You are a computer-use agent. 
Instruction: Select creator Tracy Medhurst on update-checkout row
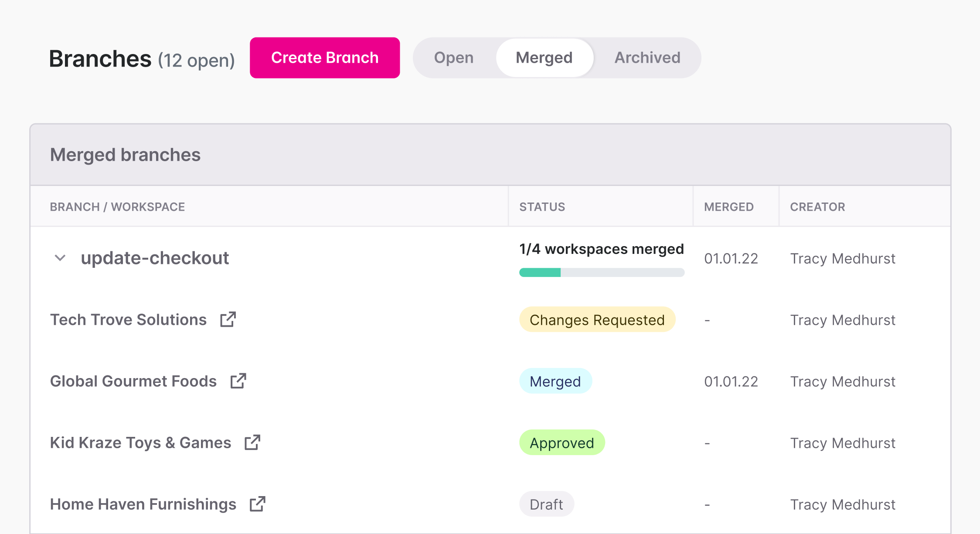[x=843, y=258]
